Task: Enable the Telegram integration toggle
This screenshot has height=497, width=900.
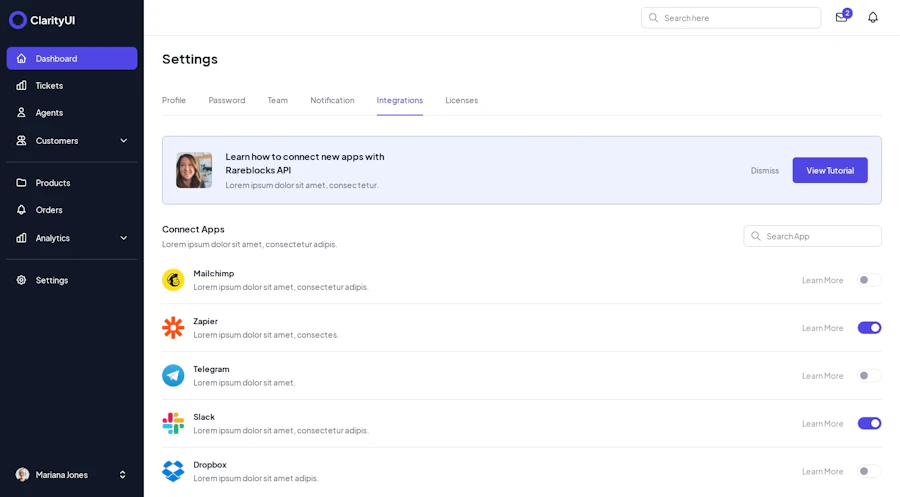Action: point(869,375)
